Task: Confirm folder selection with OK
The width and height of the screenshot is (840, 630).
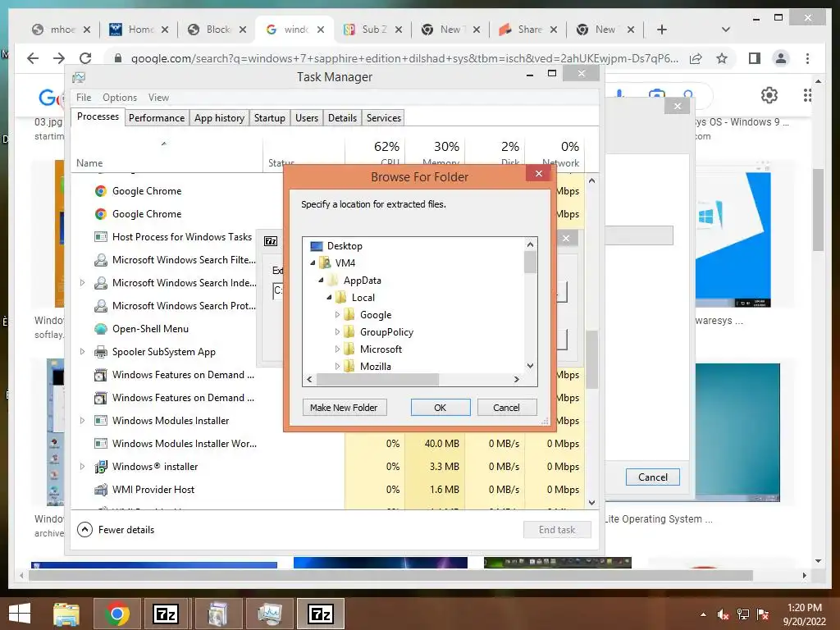Action: click(441, 408)
